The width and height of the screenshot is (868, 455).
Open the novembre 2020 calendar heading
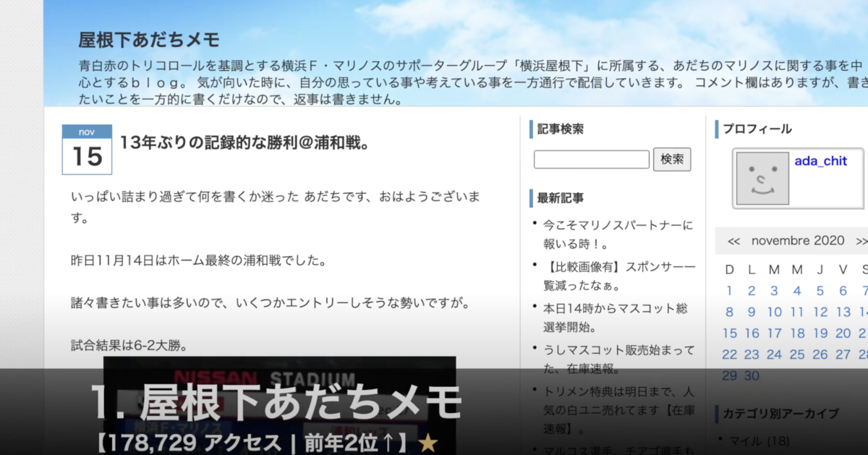point(798,241)
